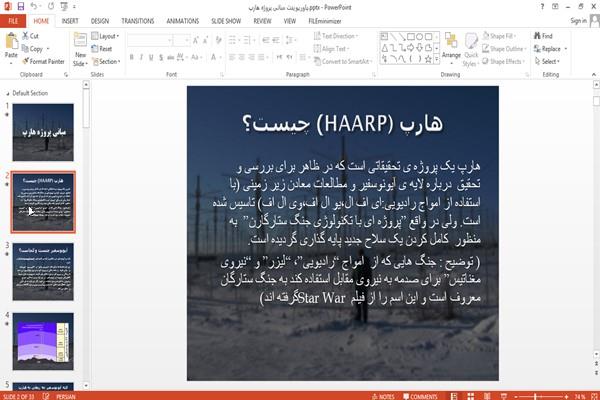Open the Section dropdown
The width and height of the screenshot is (600, 400).
(x=106, y=61)
